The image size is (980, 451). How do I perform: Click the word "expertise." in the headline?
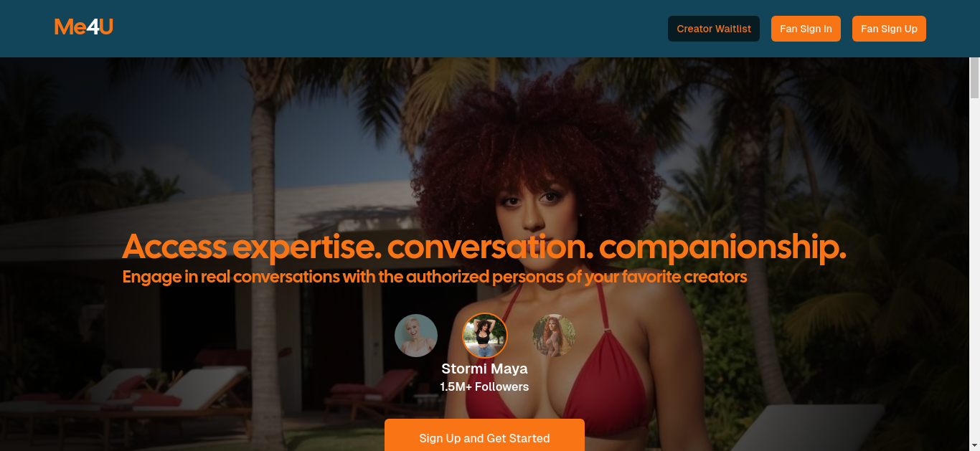coord(306,248)
